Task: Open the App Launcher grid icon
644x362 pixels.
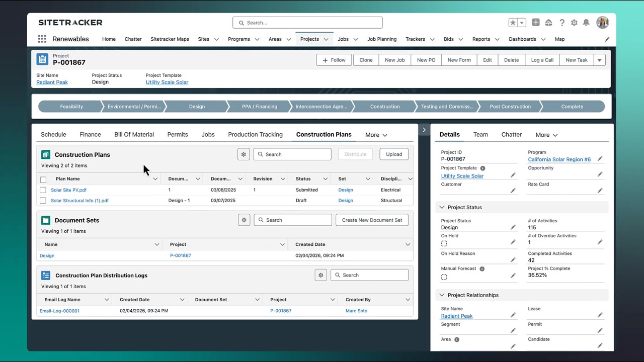Action: [x=42, y=39]
